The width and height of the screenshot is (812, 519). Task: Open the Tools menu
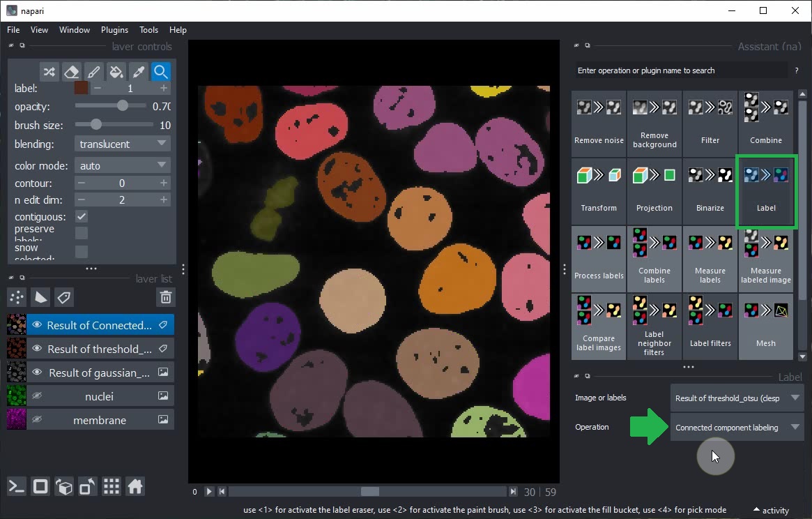[148, 30]
